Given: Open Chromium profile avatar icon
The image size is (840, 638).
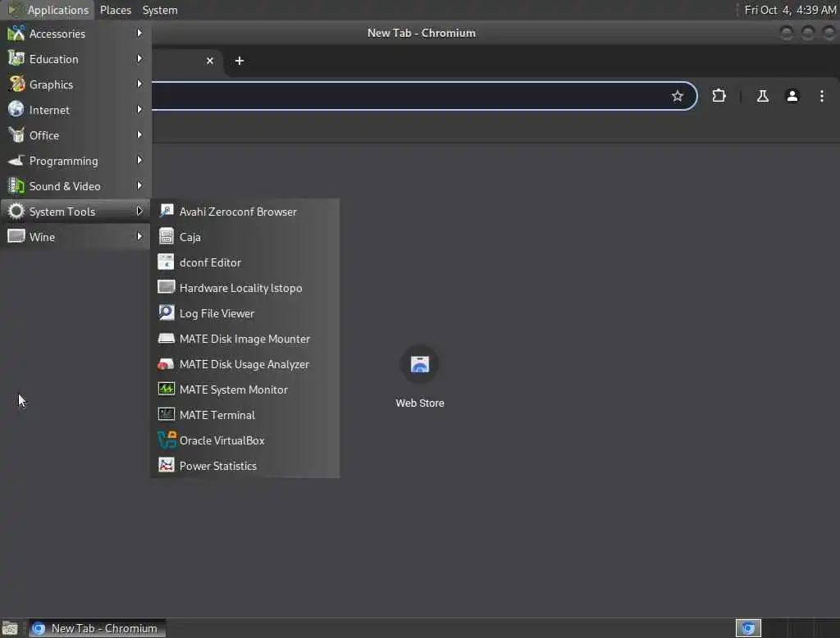Looking at the screenshot, I should click(792, 96).
